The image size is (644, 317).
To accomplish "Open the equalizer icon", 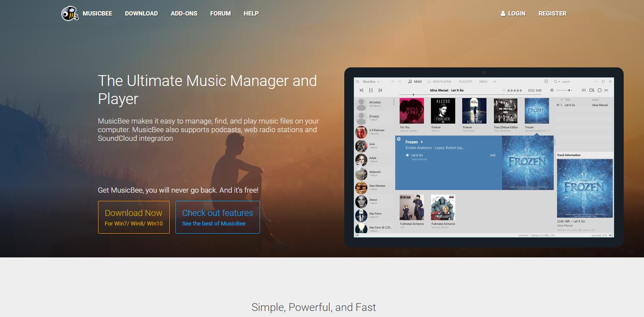I will click(584, 90).
